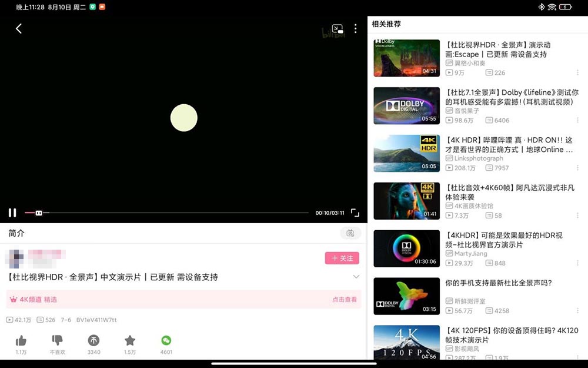Select title 【杜比7.1全景声】Dolby《lifeline》
This screenshot has height=368, width=588.
pyautogui.click(x=512, y=97)
